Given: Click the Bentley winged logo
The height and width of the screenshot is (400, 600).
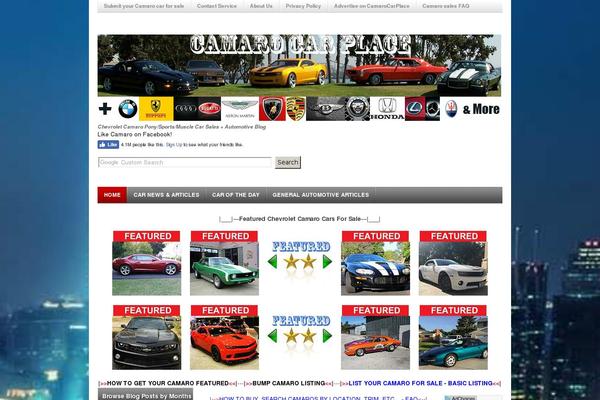Looking at the screenshot, I should tap(325, 109).
